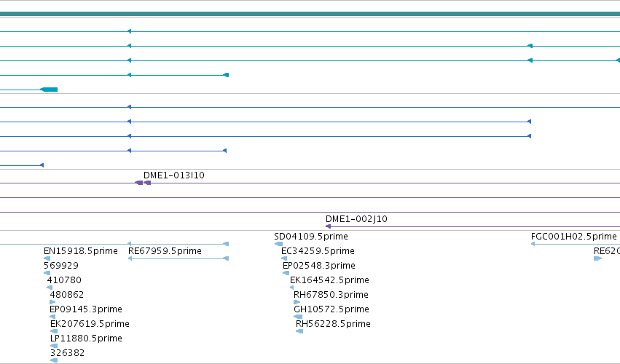Select feature 410780

pyautogui.click(x=64, y=280)
